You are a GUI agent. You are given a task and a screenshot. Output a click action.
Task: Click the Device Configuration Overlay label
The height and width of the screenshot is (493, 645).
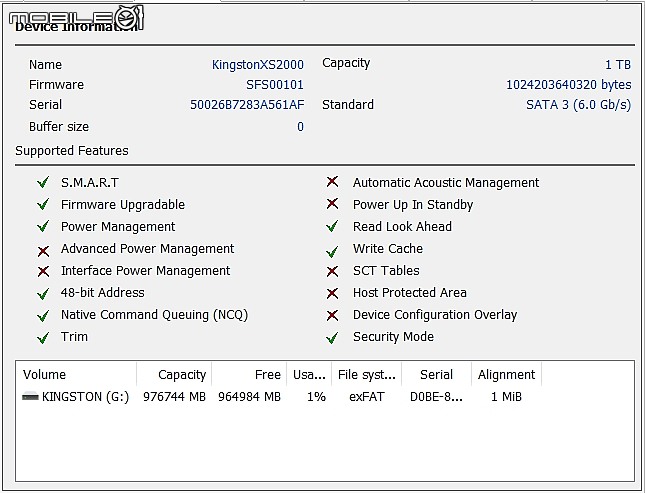coord(435,315)
